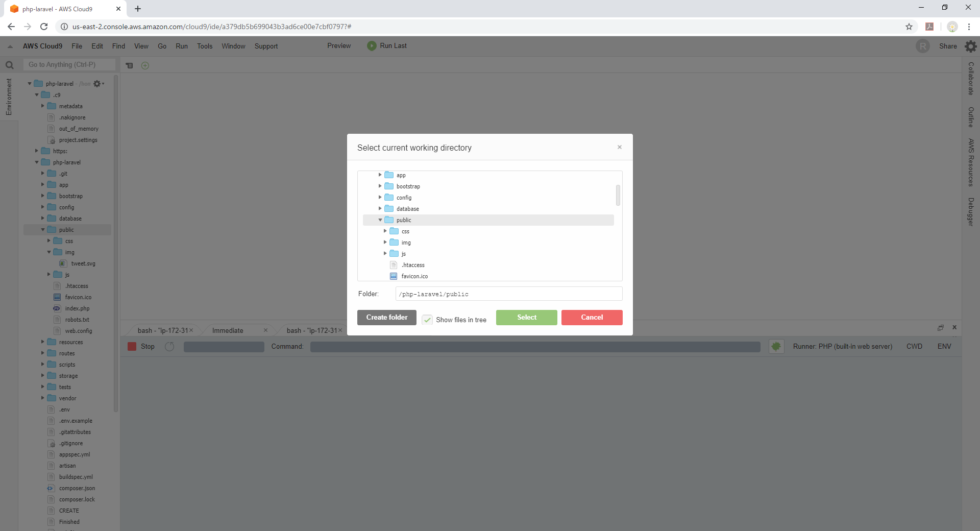Open the Tools menu

(x=205, y=46)
